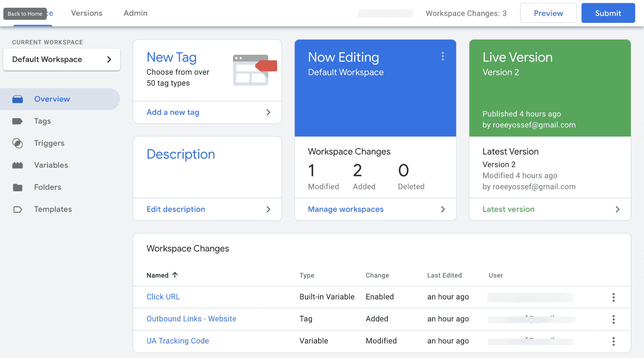Click the New Tag illustration icon
Viewport: 644px width, 358px height.
click(x=255, y=70)
